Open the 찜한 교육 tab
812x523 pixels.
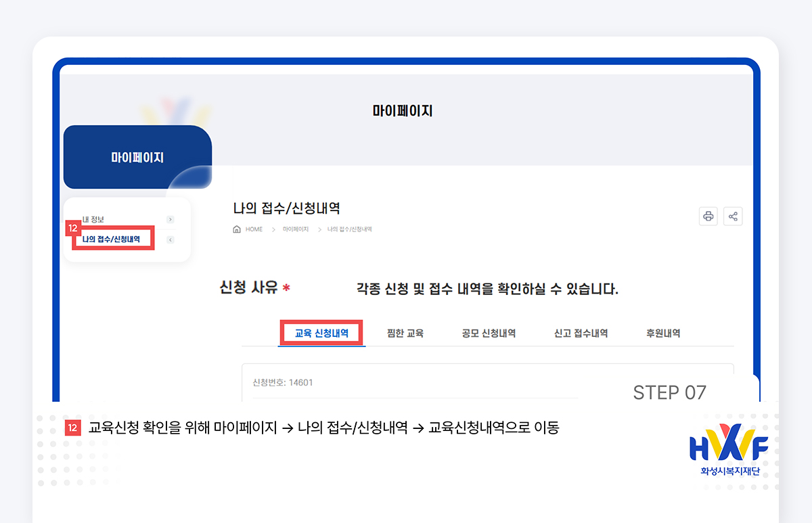pos(405,332)
